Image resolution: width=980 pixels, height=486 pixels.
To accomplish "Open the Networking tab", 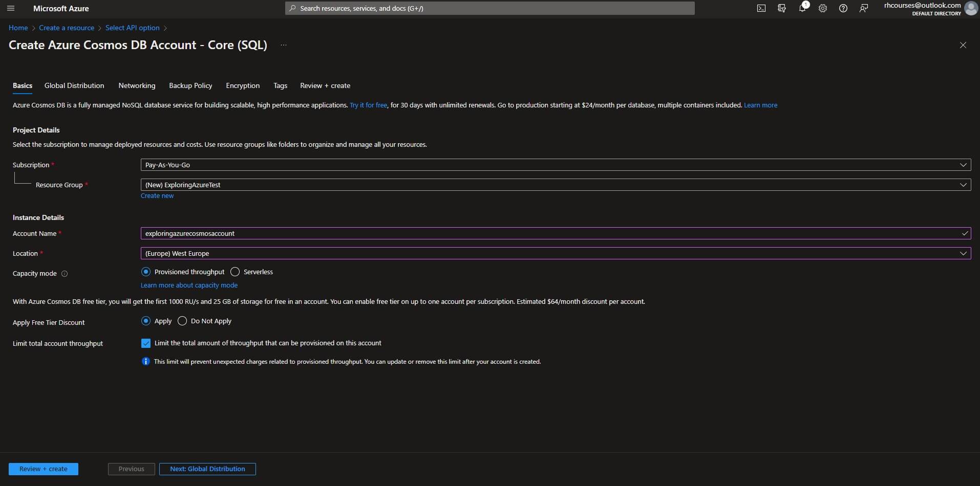I will (137, 85).
